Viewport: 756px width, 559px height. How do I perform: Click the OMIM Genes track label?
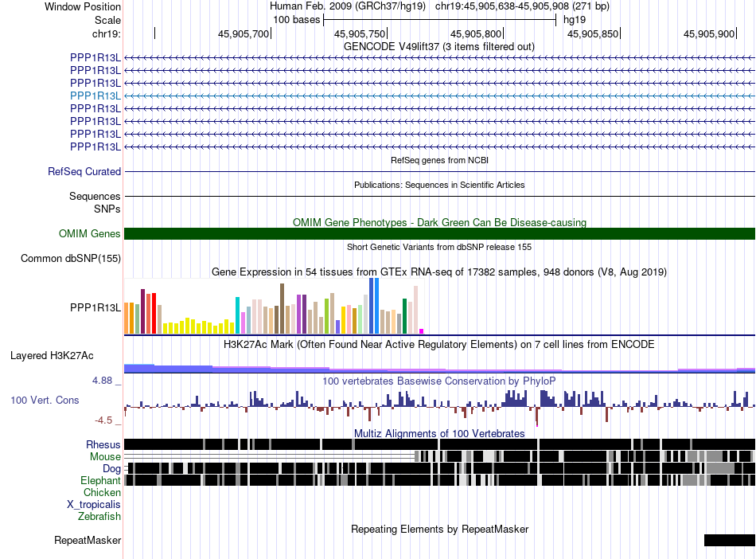(x=90, y=233)
